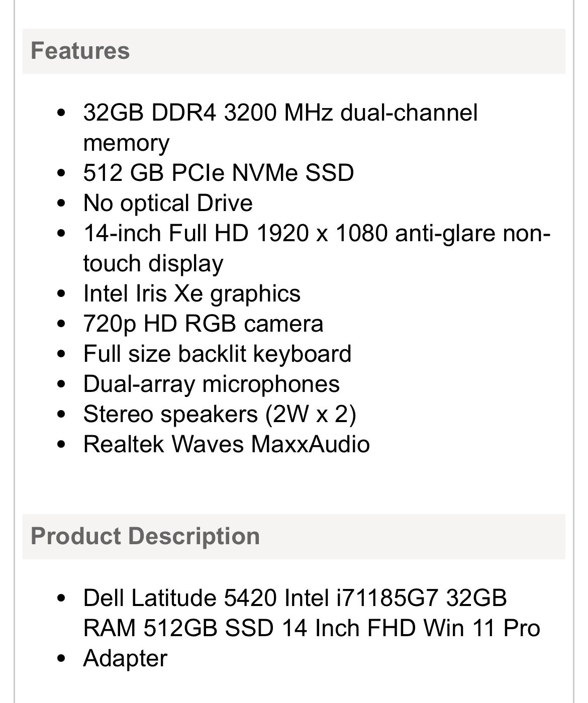Click the 14-inch Full HD display line
This screenshot has width=588, height=703.
[x=317, y=248]
